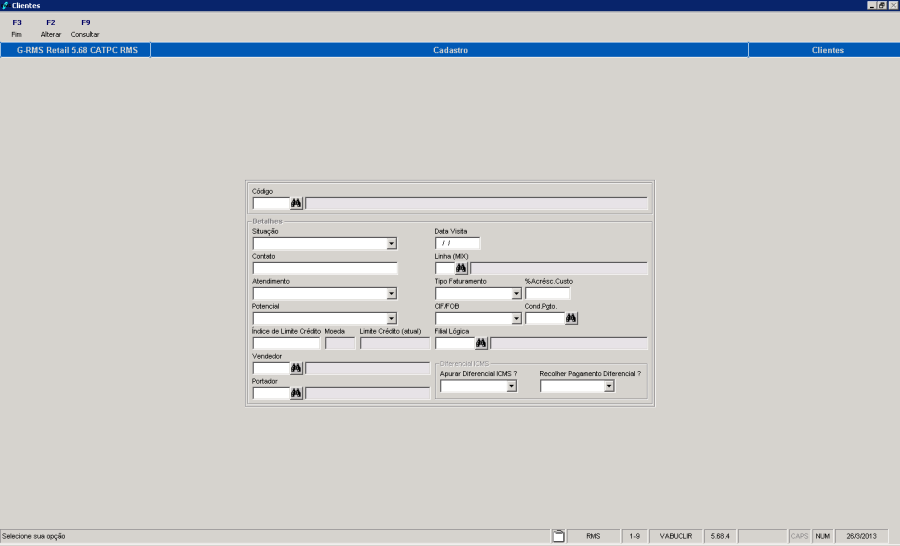900x546 pixels.
Task: Click the Limite Crédito (atual) field
Action: [395, 343]
